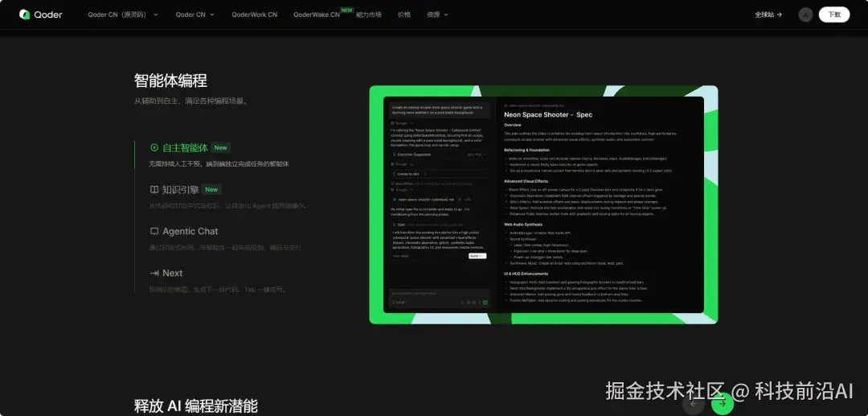Click the 知识引擎 book icon
868x416 pixels.
coord(154,190)
